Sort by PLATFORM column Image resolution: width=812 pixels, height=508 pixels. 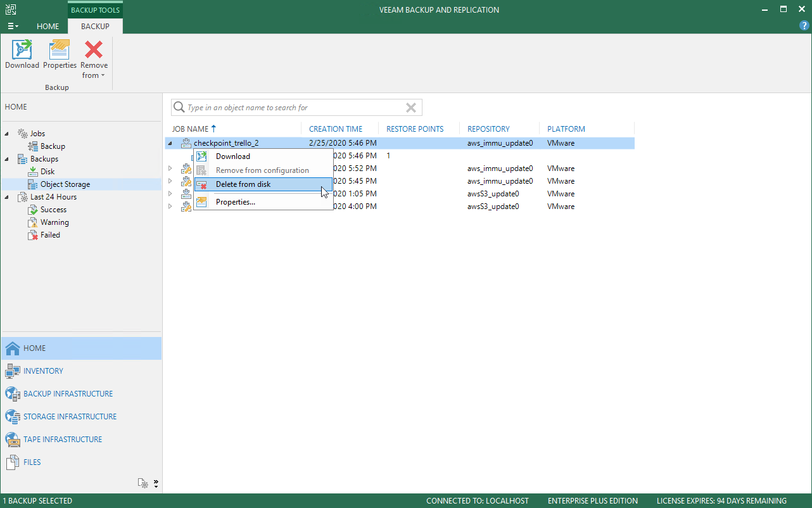point(566,129)
